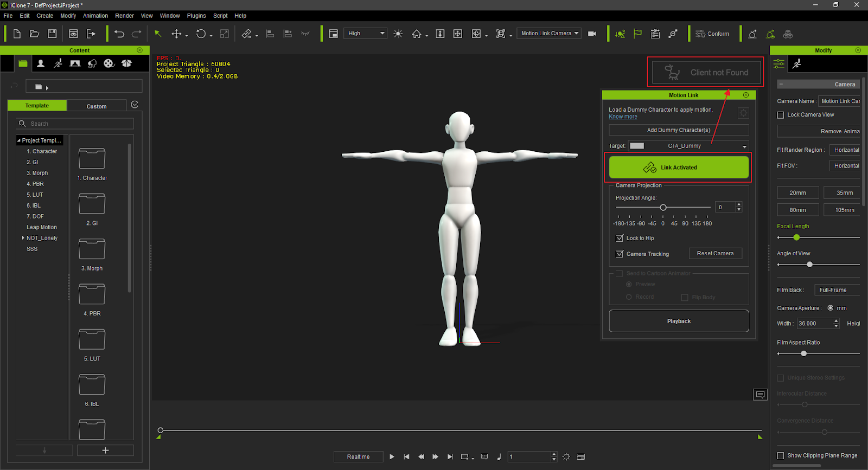Open timeline settings sun icon

coord(566,457)
